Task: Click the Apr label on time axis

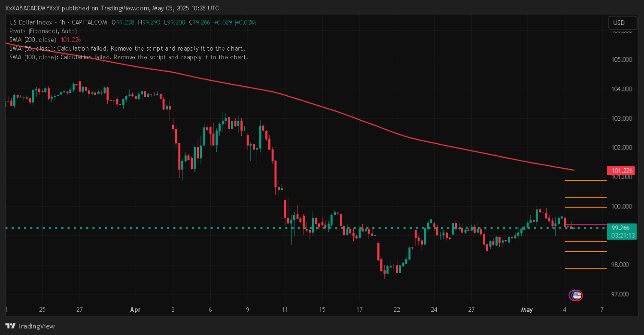Action: (135, 310)
